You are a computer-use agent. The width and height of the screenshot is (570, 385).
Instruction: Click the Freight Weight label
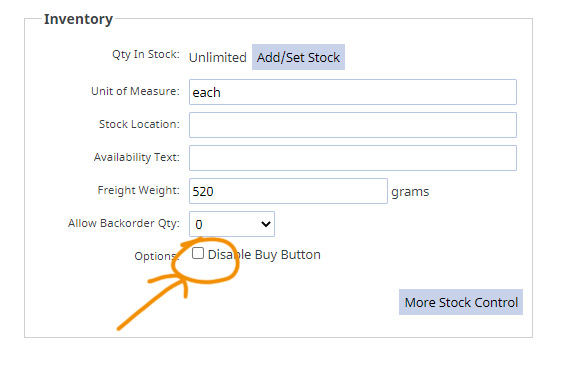tap(139, 190)
